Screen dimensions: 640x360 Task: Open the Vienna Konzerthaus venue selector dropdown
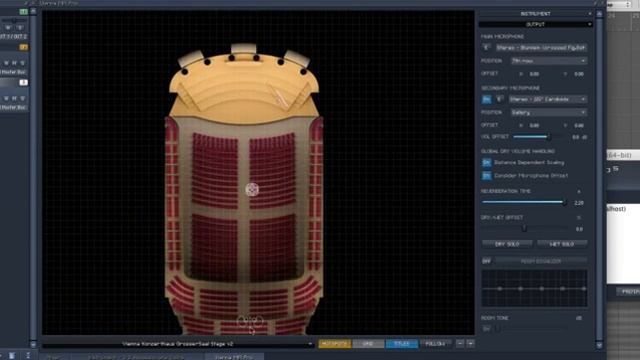point(178,344)
